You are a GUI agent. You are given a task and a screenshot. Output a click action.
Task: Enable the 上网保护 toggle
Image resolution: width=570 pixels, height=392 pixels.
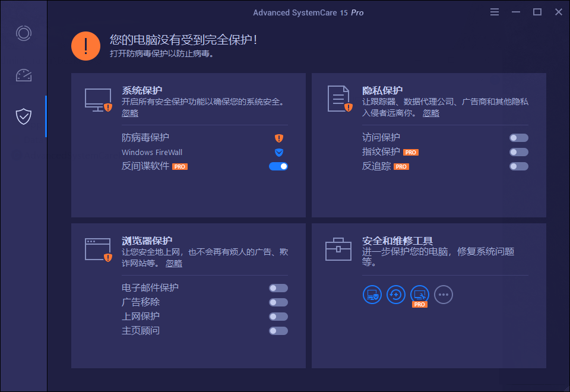pyautogui.click(x=278, y=317)
